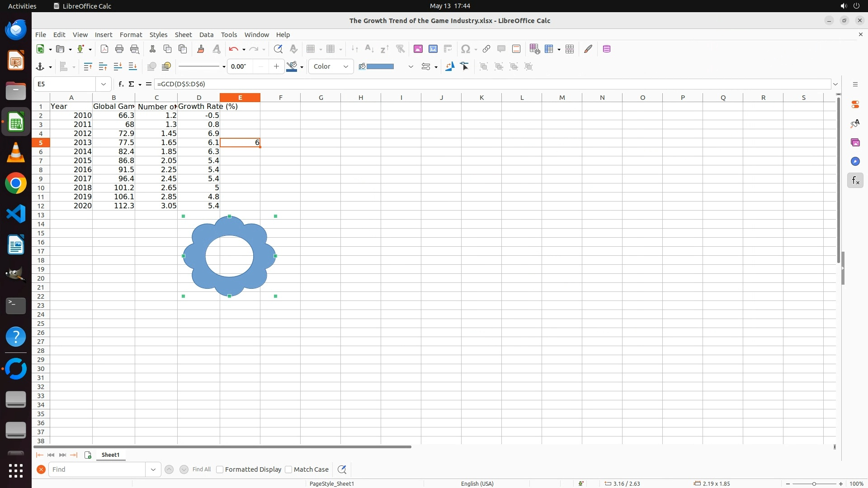Screen dimensions: 868x488
Task: Tick the Match Case checkbox
Action: point(289,469)
